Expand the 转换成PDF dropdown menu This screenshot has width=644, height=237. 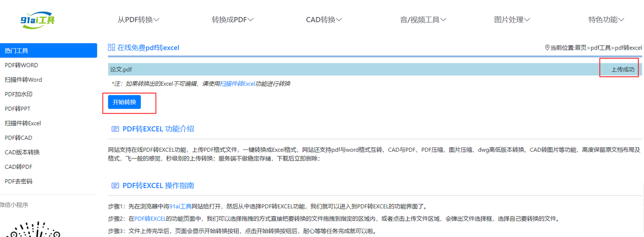coord(233,20)
